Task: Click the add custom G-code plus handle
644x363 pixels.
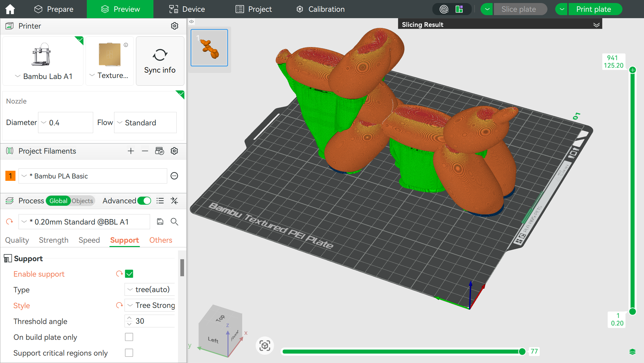Action: pyautogui.click(x=633, y=70)
